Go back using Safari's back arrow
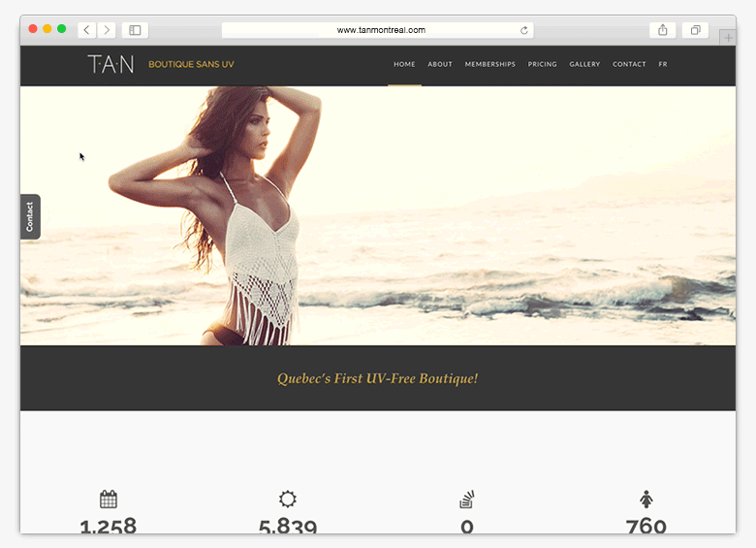 pos(87,30)
